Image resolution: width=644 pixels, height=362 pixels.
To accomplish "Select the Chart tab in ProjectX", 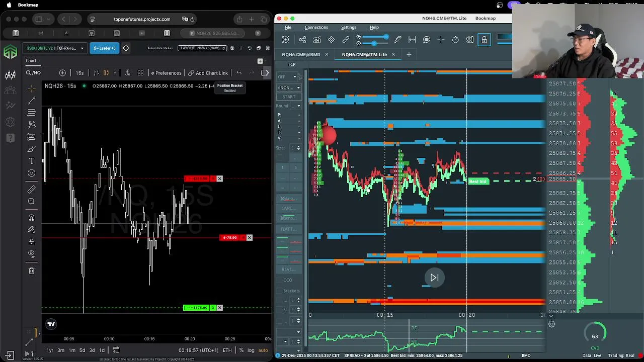I will coord(31,61).
